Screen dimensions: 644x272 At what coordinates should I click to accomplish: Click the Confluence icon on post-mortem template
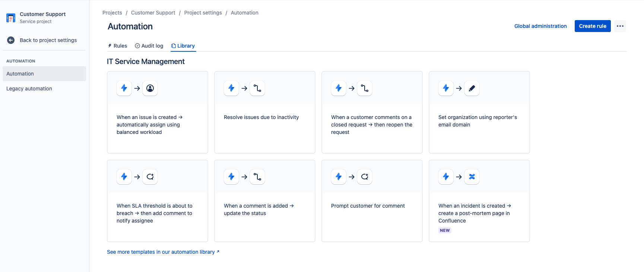coord(472,177)
